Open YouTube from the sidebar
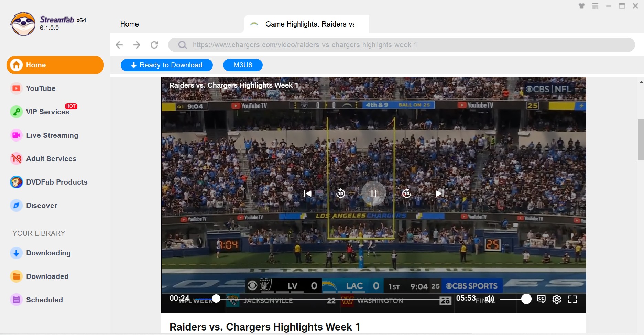644x335 pixels. 41,88
